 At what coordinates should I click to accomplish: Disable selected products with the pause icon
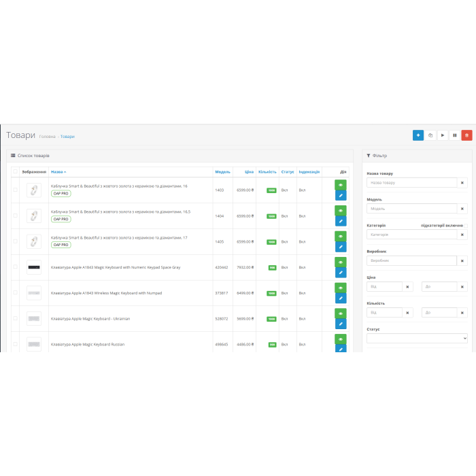[454, 135]
